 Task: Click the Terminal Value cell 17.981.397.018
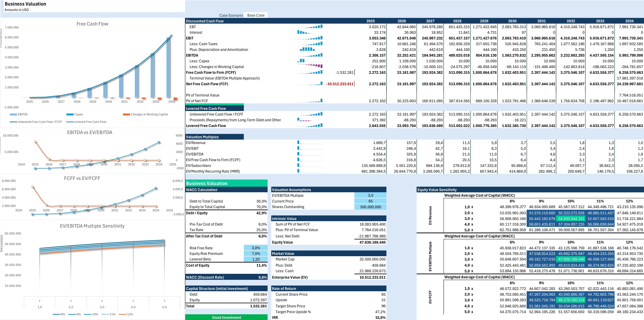click(630, 78)
